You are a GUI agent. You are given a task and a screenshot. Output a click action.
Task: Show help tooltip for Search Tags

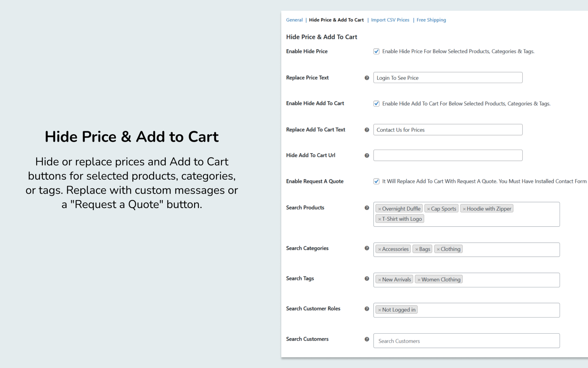367,279
